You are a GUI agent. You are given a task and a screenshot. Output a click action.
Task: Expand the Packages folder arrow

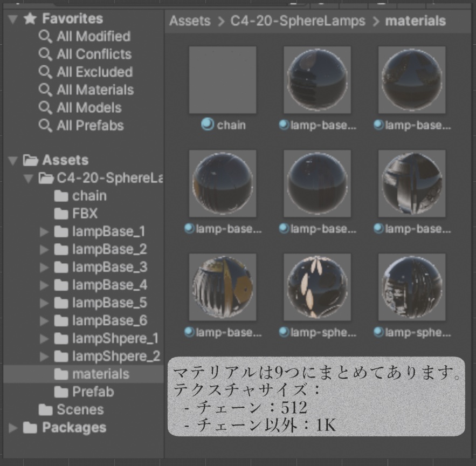coord(13,428)
